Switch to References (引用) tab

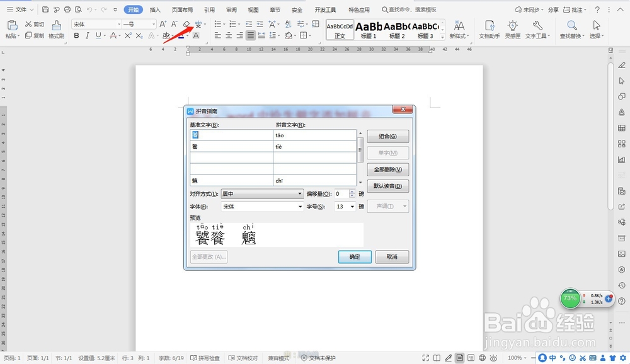pos(209,9)
